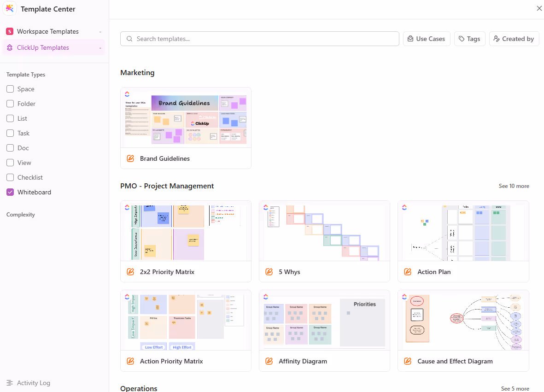
Task: Check the Space filter checkbox
Action: click(x=10, y=89)
